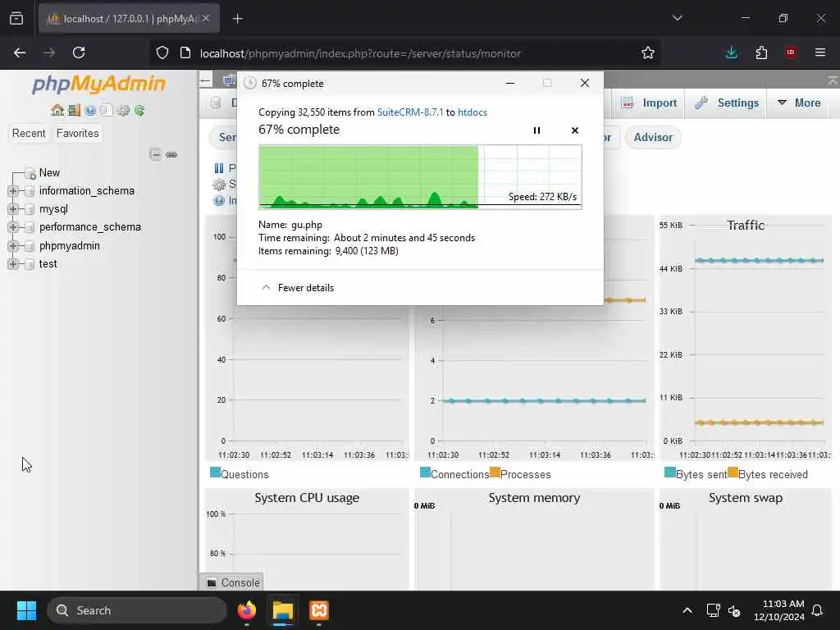Viewport: 840px width, 630px height.
Task: Open Firefox downloads panel
Action: click(731, 53)
